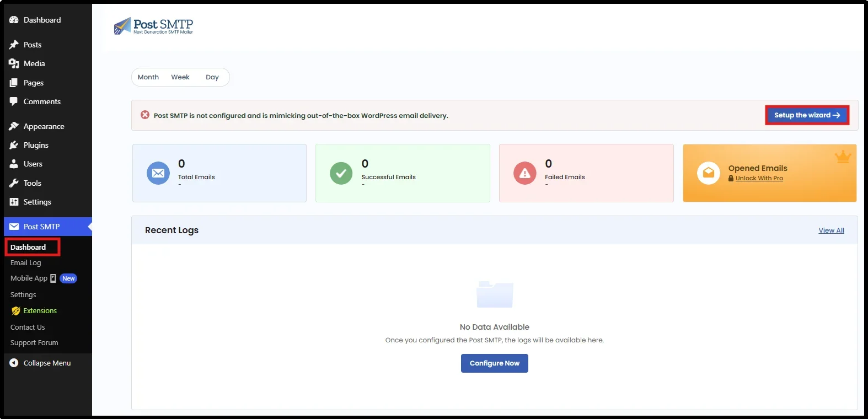Click the Successful Emails label
Viewport: 868px width, 419px height.
[x=388, y=177]
